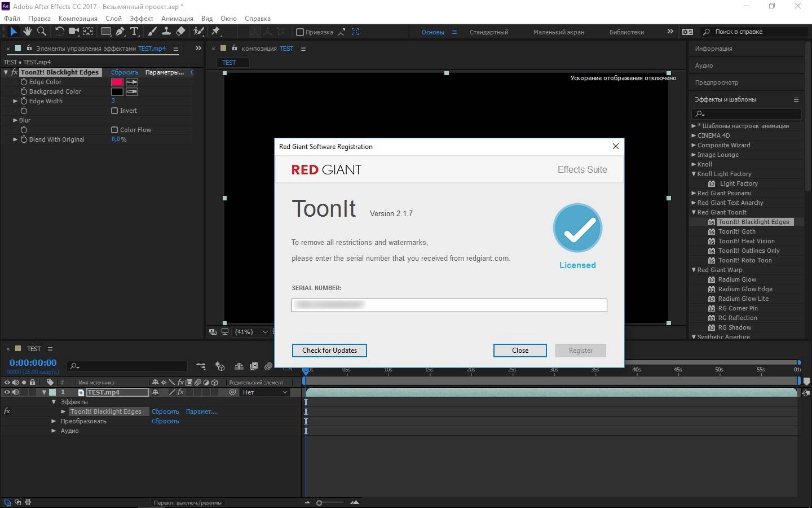
Task: Select the Roto Brush tool
Action: click(198, 32)
